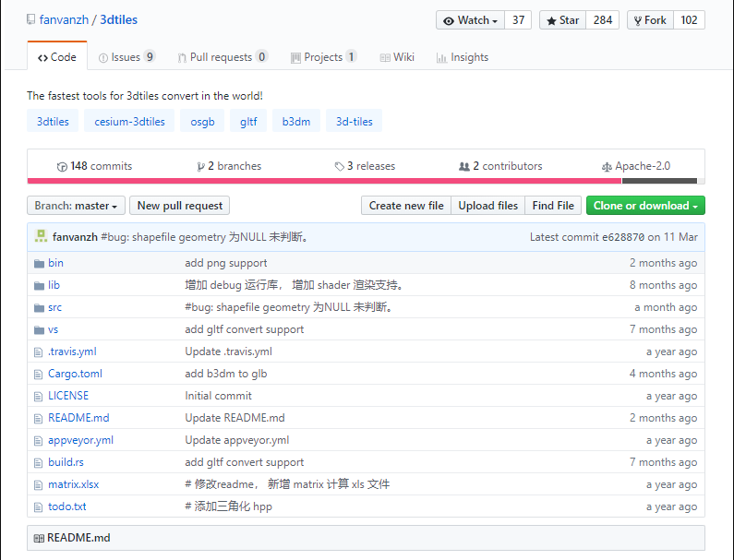Select the b3dm topic tag
The image size is (734, 560).
pos(295,121)
